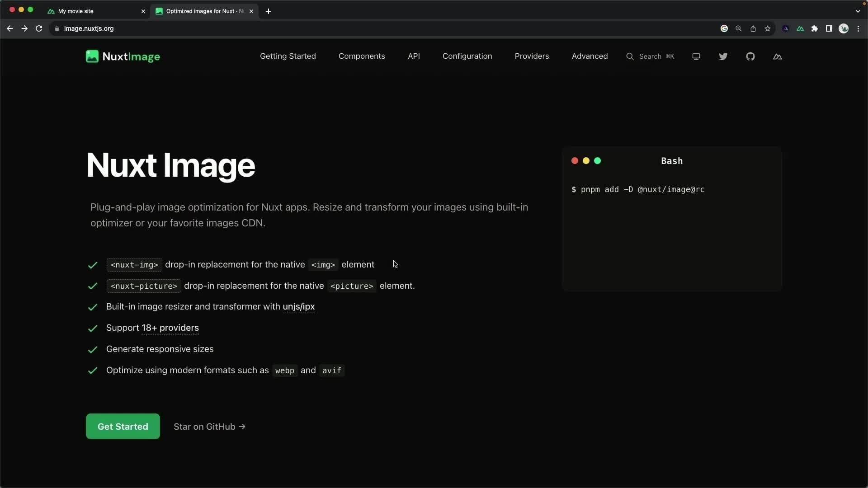Click the search magnifier icon
Viewport: 868px width, 488px height.
click(630, 56)
